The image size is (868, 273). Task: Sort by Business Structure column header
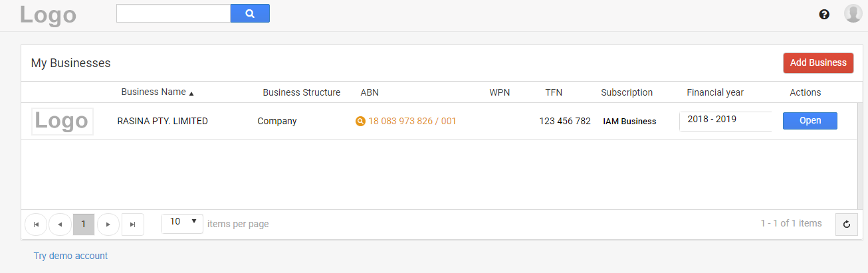pyautogui.click(x=302, y=92)
